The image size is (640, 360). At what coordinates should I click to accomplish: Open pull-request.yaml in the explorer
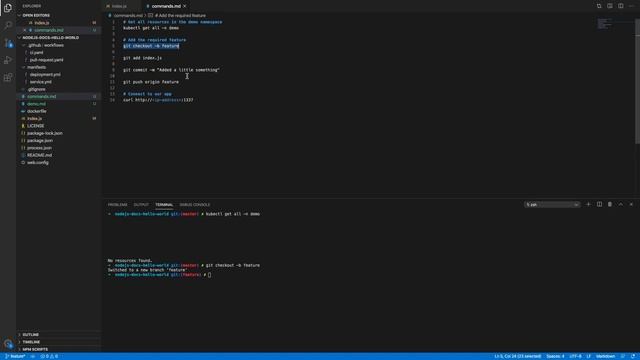[x=46, y=60]
